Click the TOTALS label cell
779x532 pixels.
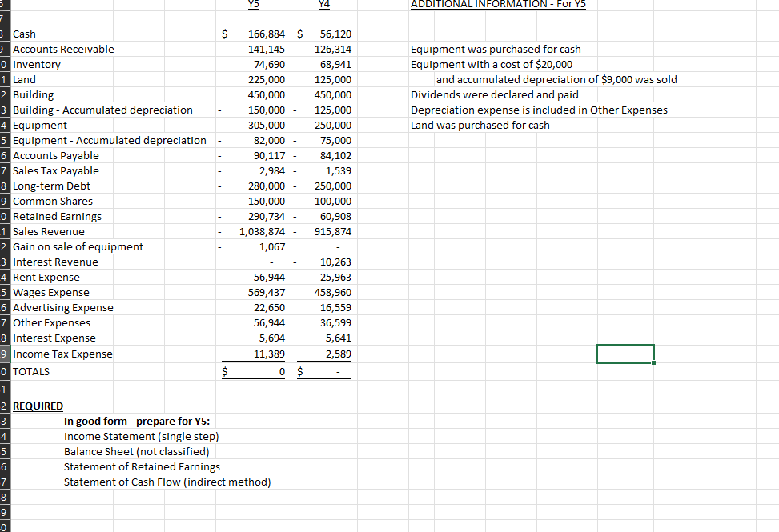pyautogui.click(x=36, y=371)
